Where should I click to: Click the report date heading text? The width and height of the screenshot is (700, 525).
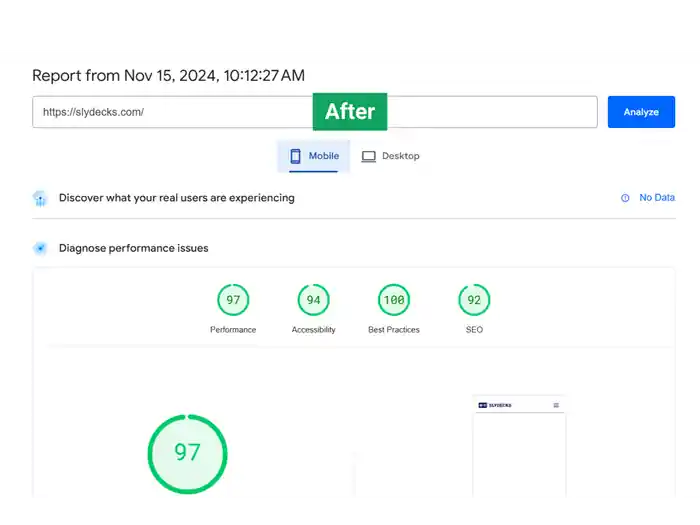[x=168, y=75]
